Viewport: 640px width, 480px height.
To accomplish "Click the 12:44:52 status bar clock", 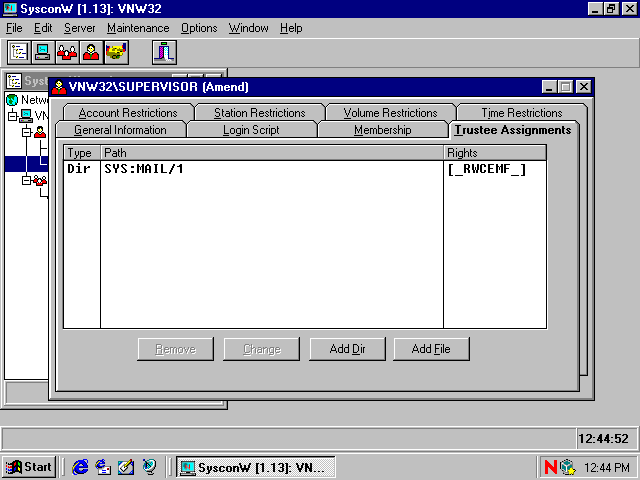I will 604,439.
